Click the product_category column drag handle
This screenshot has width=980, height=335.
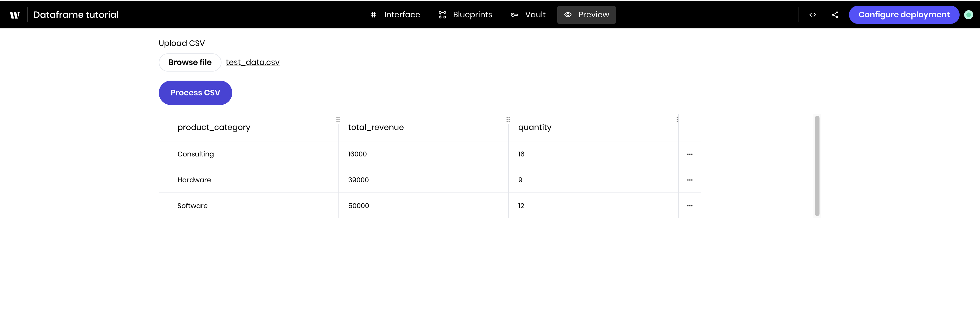(x=338, y=119)
